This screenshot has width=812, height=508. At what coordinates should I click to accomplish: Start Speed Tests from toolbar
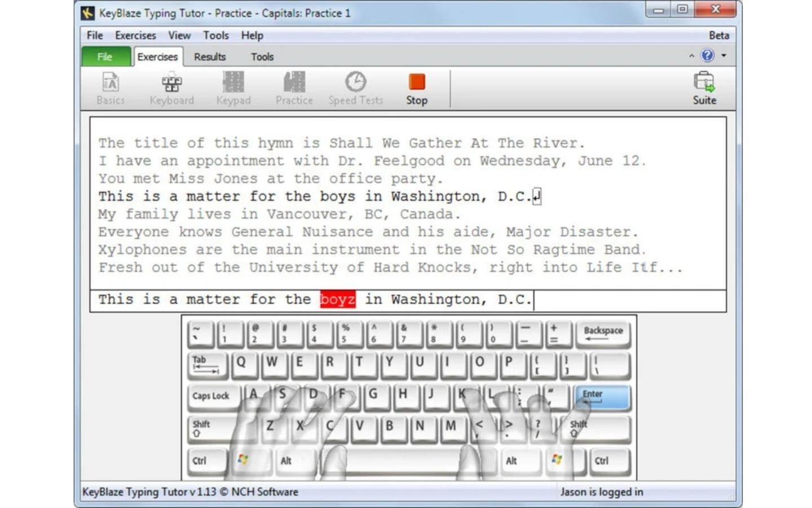[x=356, y=89]
